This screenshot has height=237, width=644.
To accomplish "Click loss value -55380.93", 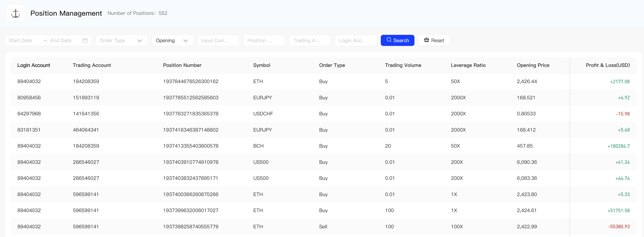I will (619, 227).
